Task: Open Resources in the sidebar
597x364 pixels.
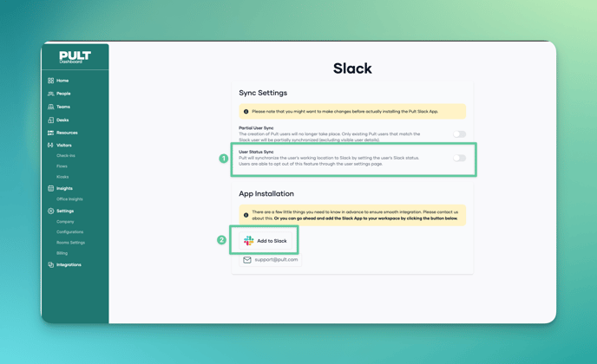Action: coord(67,133)
